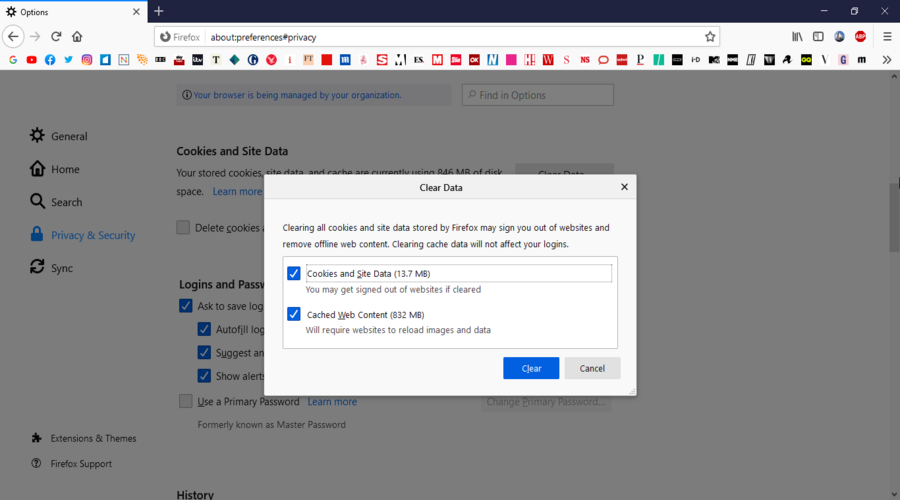Open the YouTube bookmark
The width and height of the screenshot is (900, 500).
click(32, 60)
